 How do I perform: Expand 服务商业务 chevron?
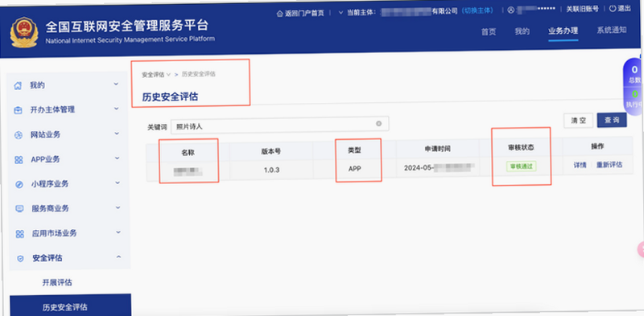[118, 207]
